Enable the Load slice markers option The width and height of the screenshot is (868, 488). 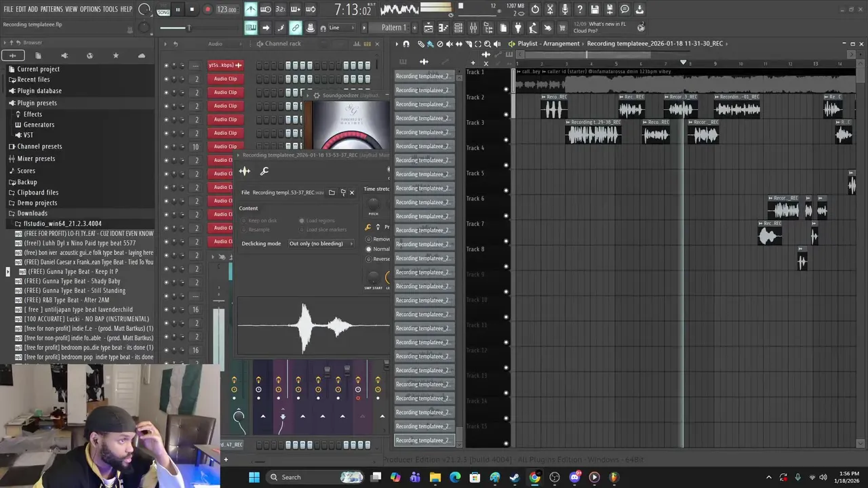[x=323, y=230]
